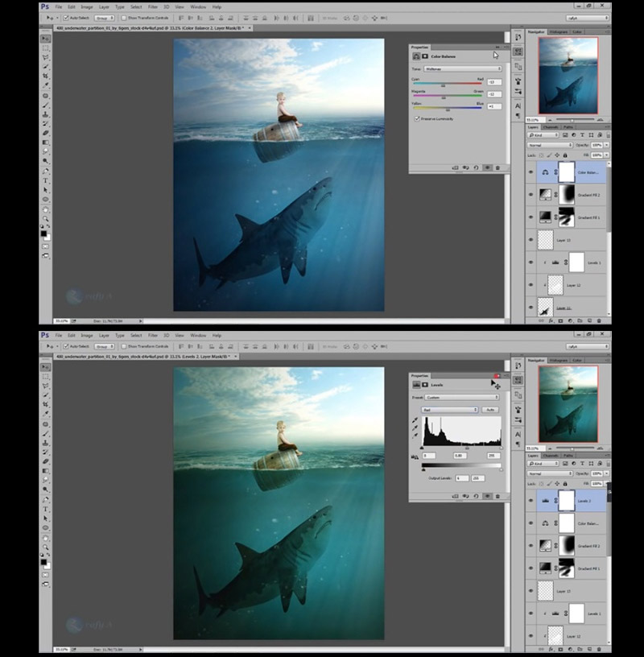Hide Layer 13 in the Levels window
The width and height of the screenshot is (644, 657).
[x=530, y=591]
